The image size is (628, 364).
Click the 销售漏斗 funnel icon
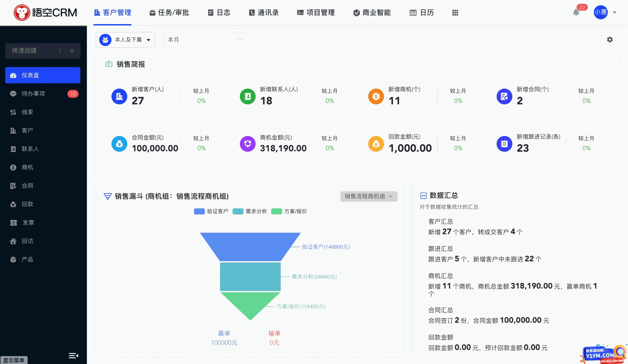pyautogui.click(x=107, y=196)
